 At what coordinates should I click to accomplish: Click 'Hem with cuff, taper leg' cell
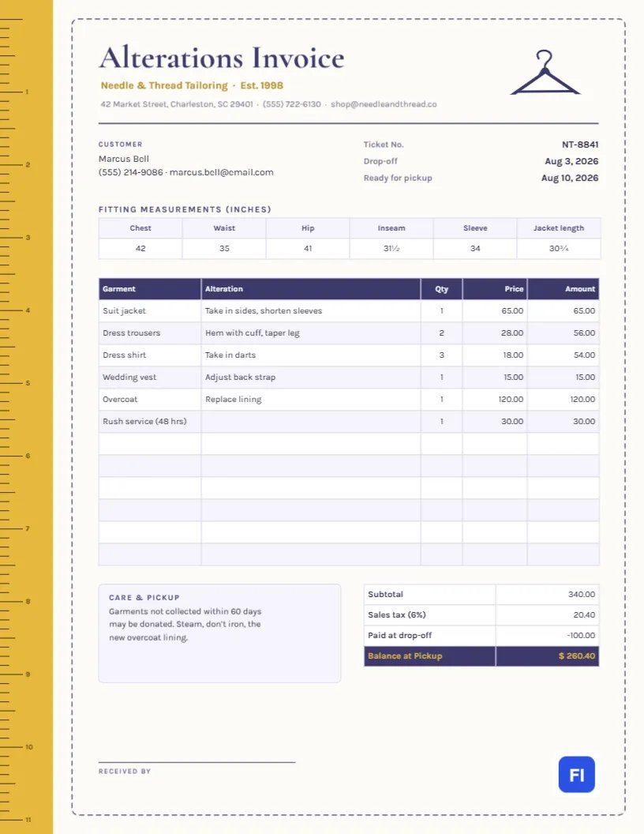point(311,333)
